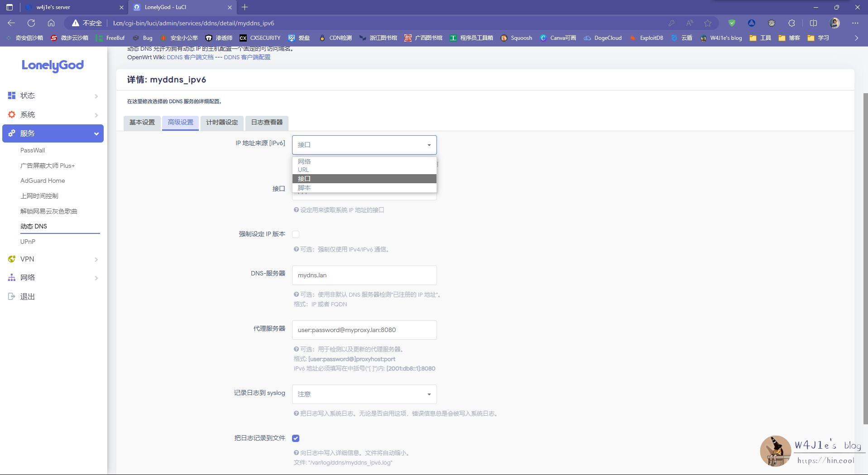Click the browser refresh icon
Viewport: 868px width, 475px height.
pos(31,23)
